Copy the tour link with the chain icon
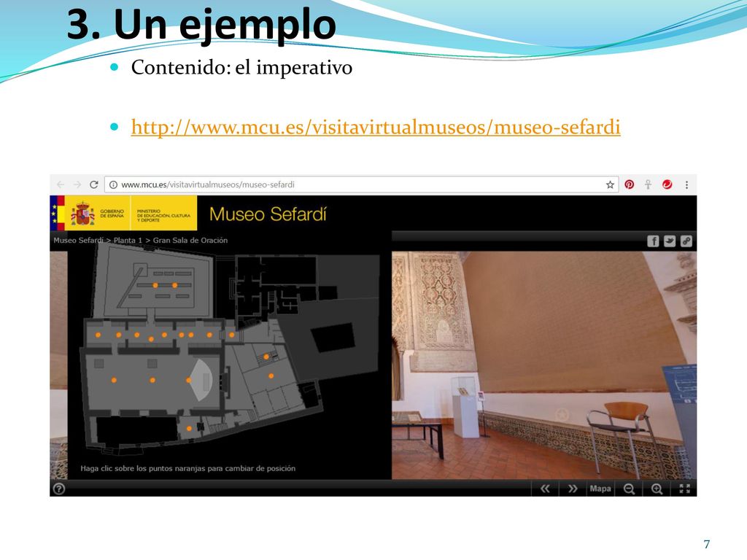The height and width of the screenshot is (560, 747). pos(686,241)
